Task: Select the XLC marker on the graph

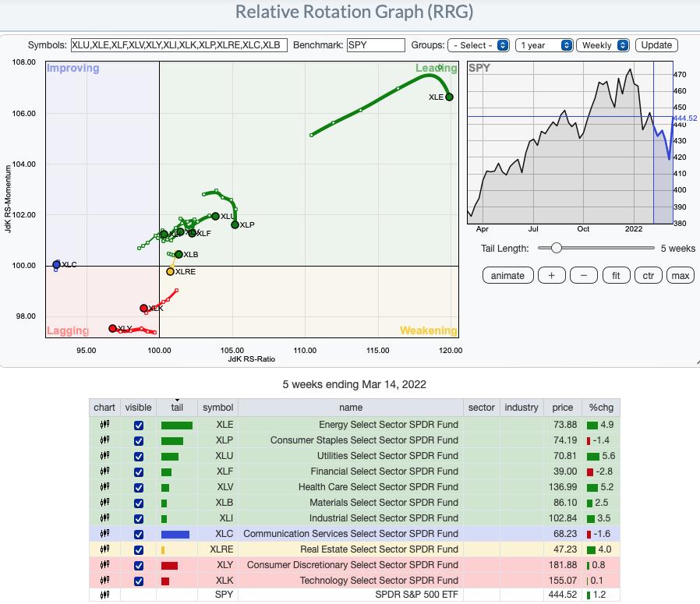Action: tap(56, 265)
